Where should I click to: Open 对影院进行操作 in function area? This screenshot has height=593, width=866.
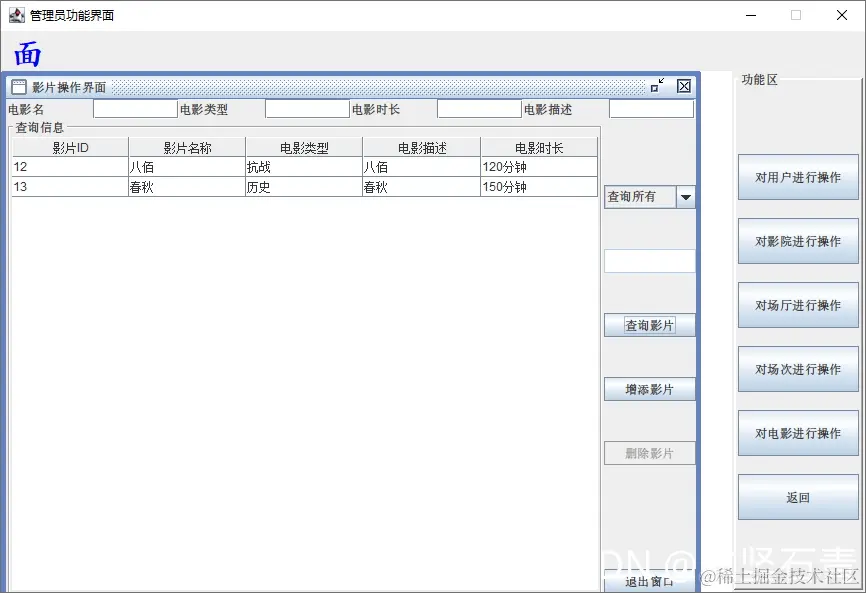pyautogui.click(x=798, y=241)
